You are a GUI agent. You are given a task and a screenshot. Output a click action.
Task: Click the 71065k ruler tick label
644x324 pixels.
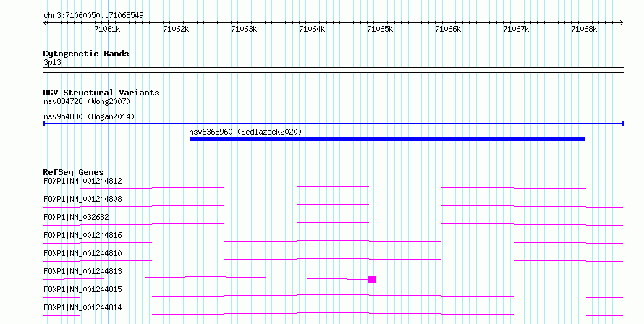pyautogui.click(x=380, y=29)
